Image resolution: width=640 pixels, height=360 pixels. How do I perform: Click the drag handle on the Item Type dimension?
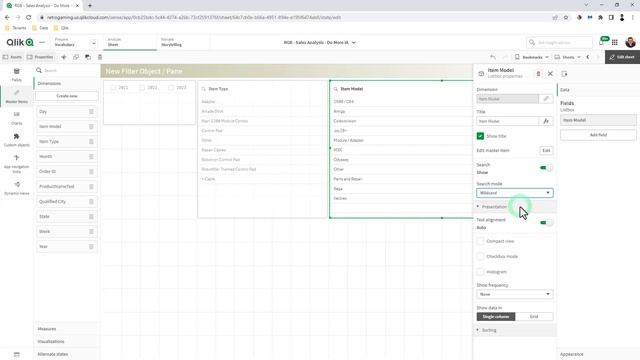click(x=91, y=142)
